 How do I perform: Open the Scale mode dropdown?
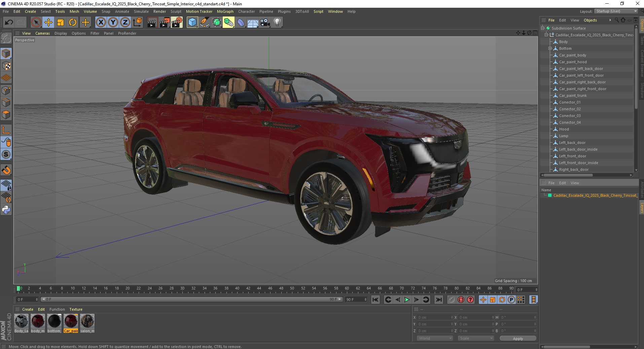(x=476, y=338)
